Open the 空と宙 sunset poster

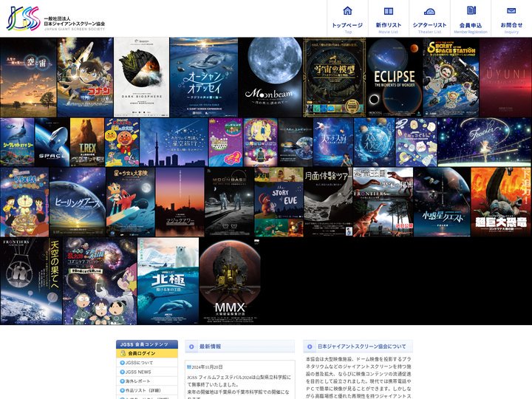coord(28,78)
